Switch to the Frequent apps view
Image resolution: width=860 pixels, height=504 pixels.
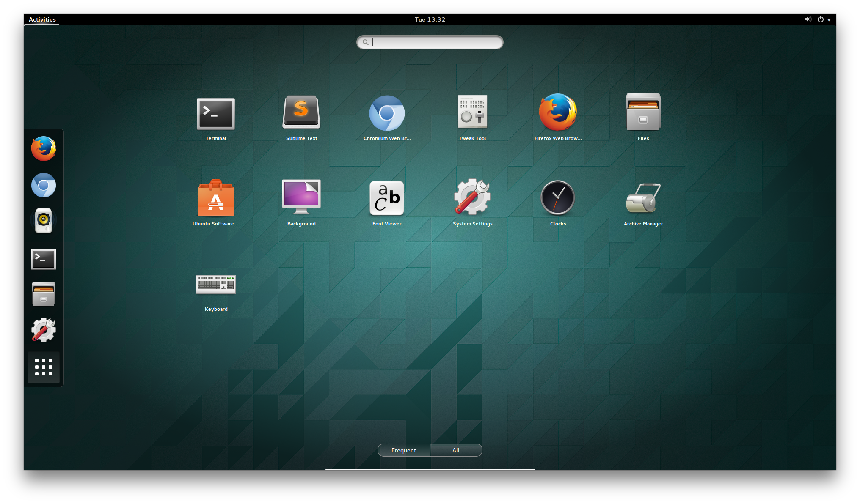[x=404, y=450]
